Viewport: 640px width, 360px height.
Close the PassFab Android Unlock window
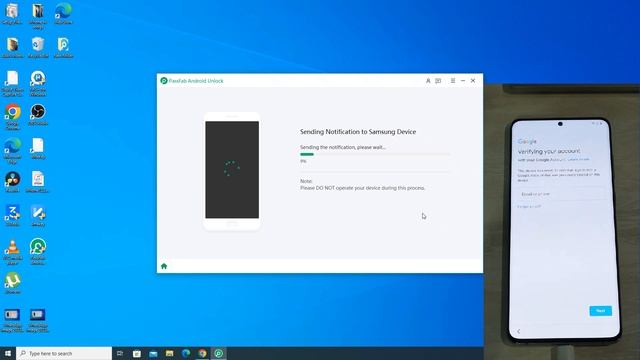(x=473, y=81)
